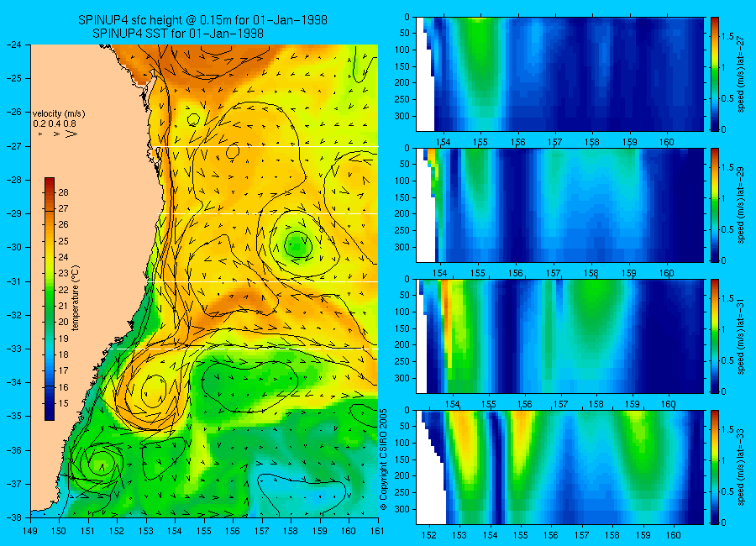Open the lat=-27 speed section plot
756x546 pixels.
click(x=559, y=74)
